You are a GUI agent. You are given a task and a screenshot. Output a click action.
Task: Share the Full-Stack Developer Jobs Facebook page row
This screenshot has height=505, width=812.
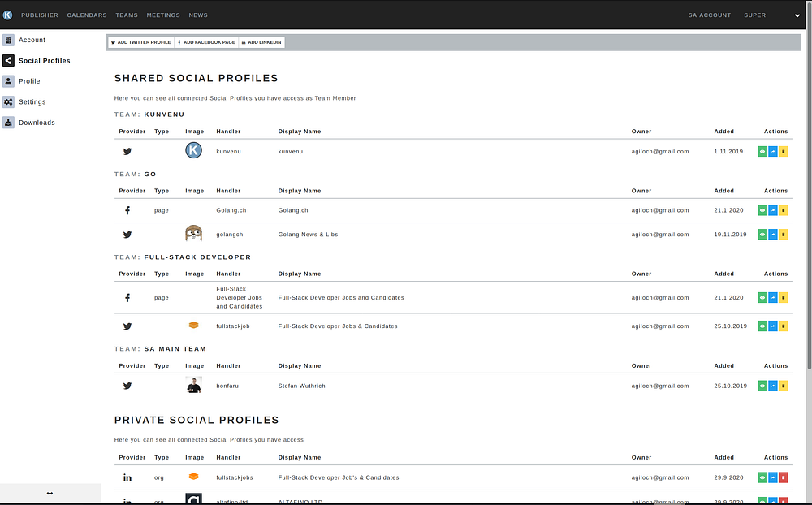coord(773,298)
